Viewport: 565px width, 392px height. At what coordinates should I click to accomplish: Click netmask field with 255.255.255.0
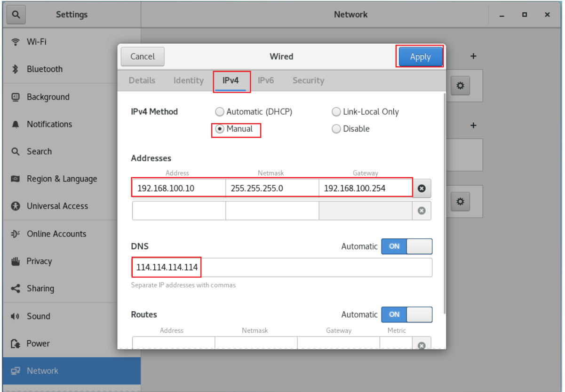(272, 188)
